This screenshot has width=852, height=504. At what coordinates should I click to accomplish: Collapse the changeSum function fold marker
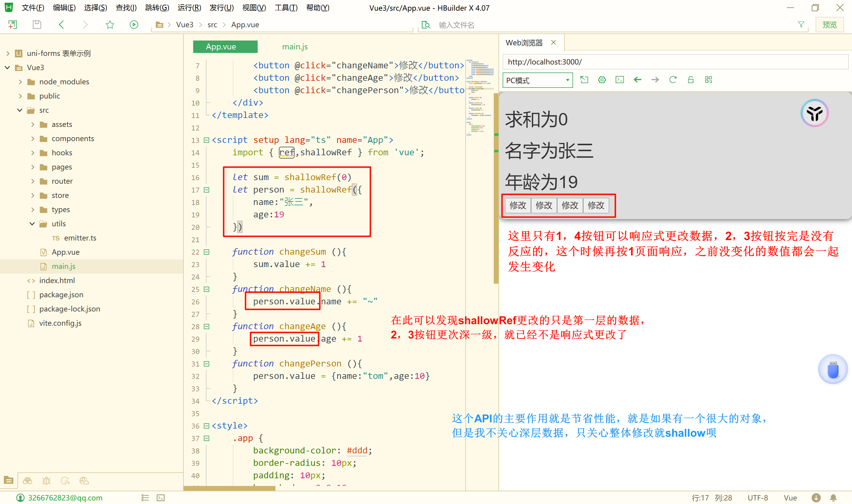[206, 252]
